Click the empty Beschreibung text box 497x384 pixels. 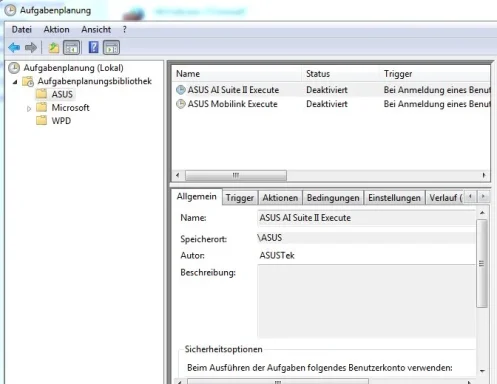(x=366, y=301)
